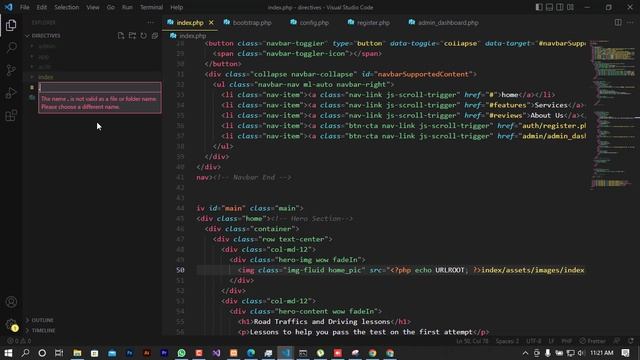Open Visual Studio from the taskbar
Image resolution: width=640 pixels, height=360 pixels.
[216, 353]
